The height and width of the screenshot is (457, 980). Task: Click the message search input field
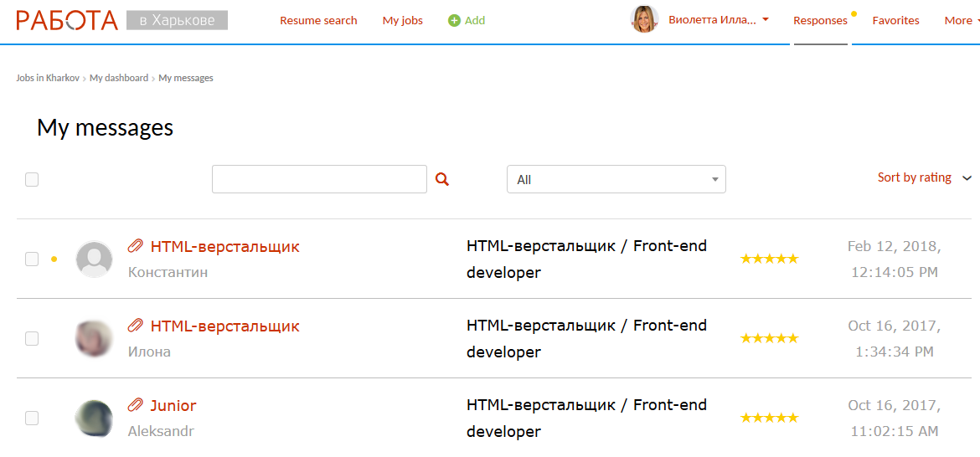(x=319, y=179)
